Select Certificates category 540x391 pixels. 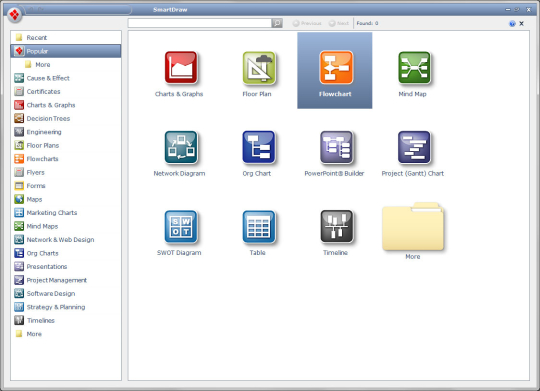pyautogui.click(x=66, y=91)
